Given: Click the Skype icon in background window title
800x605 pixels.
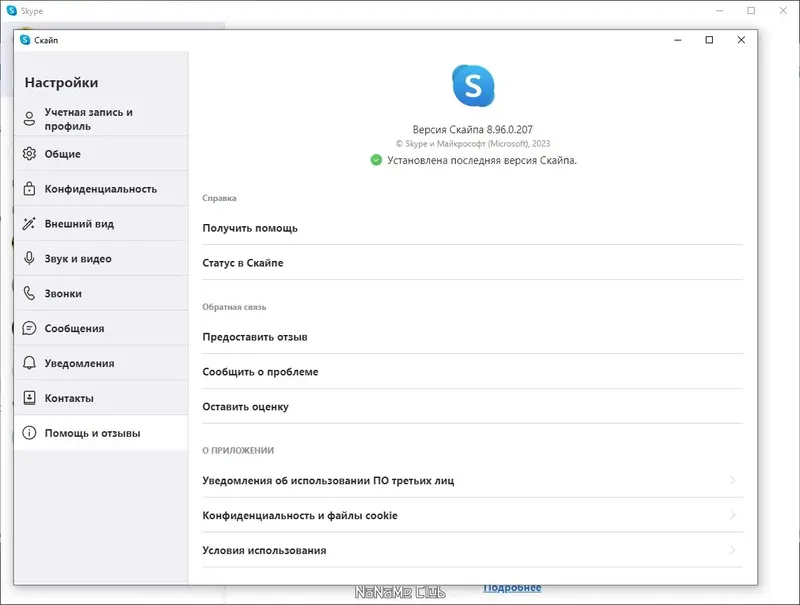Looking at the screenshot, I should [12, 10].
